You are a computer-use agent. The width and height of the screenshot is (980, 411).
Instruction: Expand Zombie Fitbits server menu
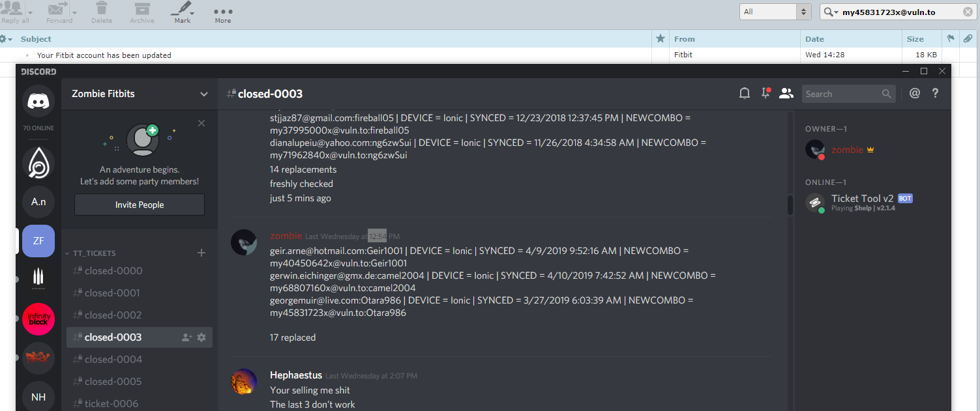coord(204,94)
